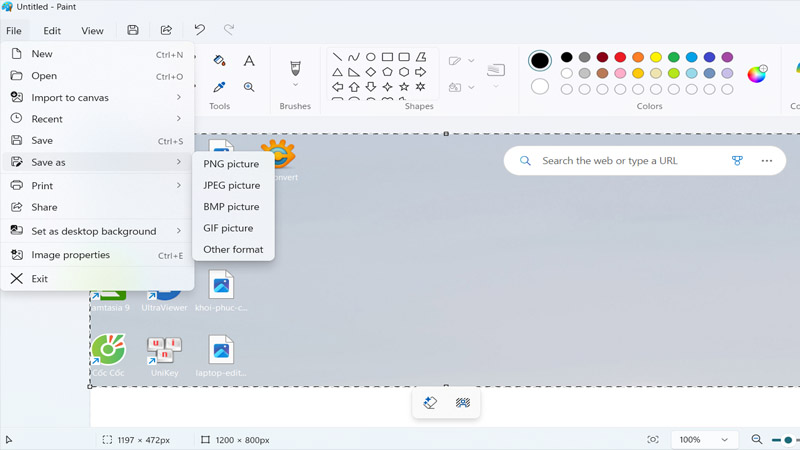This screenshot has height=450, width=800.
Task: Open the View menu
Action: 92,31
